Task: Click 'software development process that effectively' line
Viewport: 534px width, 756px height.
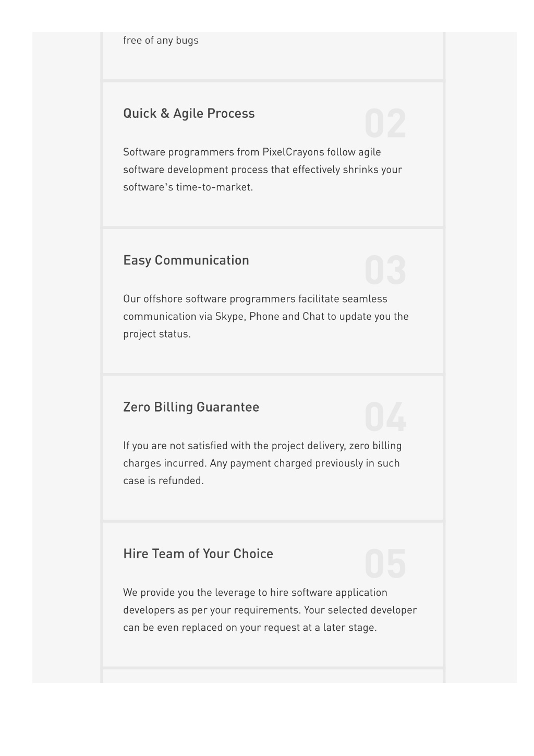Action: click(x=263, y=170)
